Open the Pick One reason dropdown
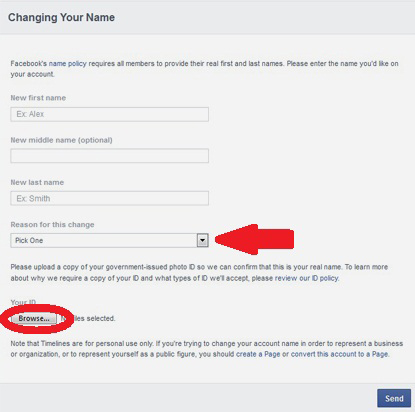415x412 pixels. pyautogui.click(x=110, y=240)
